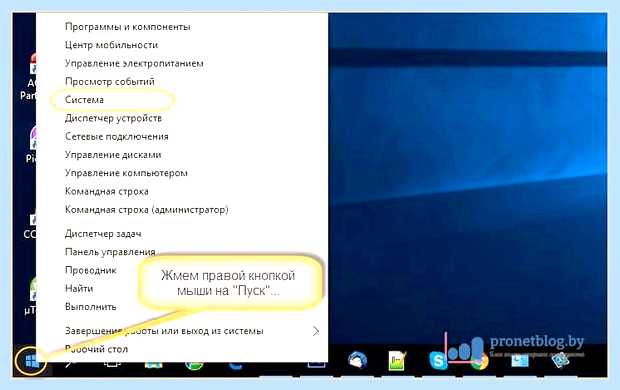Click the Windows Start button
The height and width of the screenshot is (390, 620).
(32, 361)
